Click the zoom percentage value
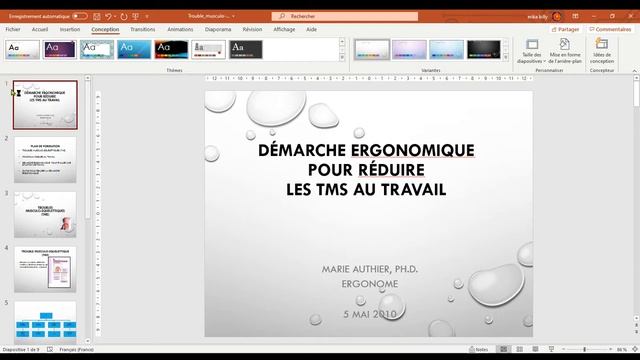Viewport: 640px width, 360px height. tap(621, 349)
